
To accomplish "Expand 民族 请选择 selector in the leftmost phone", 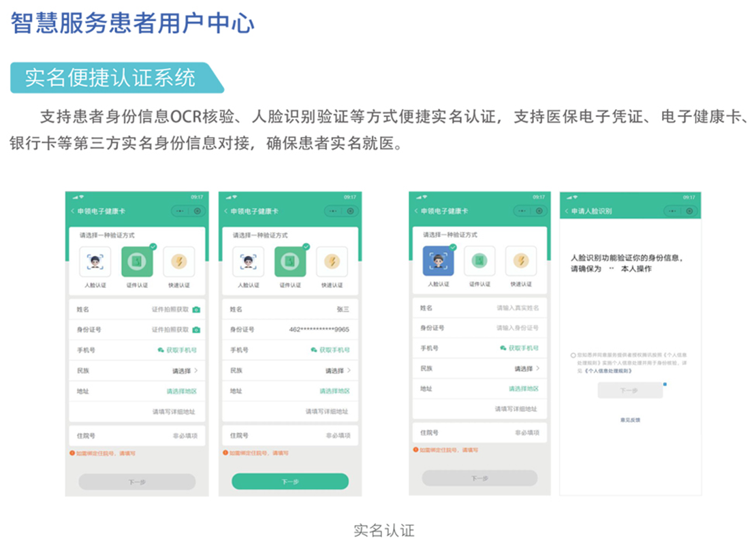I will pyautogui.click(x=185, y=370).
